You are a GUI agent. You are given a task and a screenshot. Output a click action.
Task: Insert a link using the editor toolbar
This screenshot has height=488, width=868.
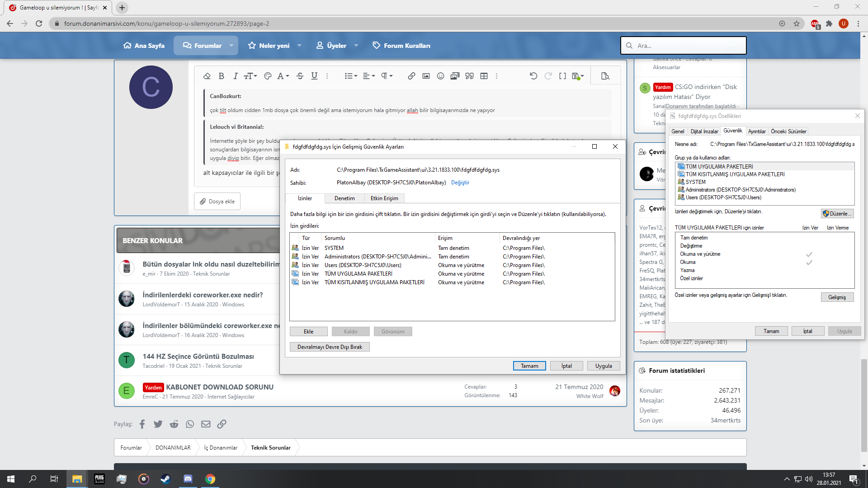click(x=411, y=76)
